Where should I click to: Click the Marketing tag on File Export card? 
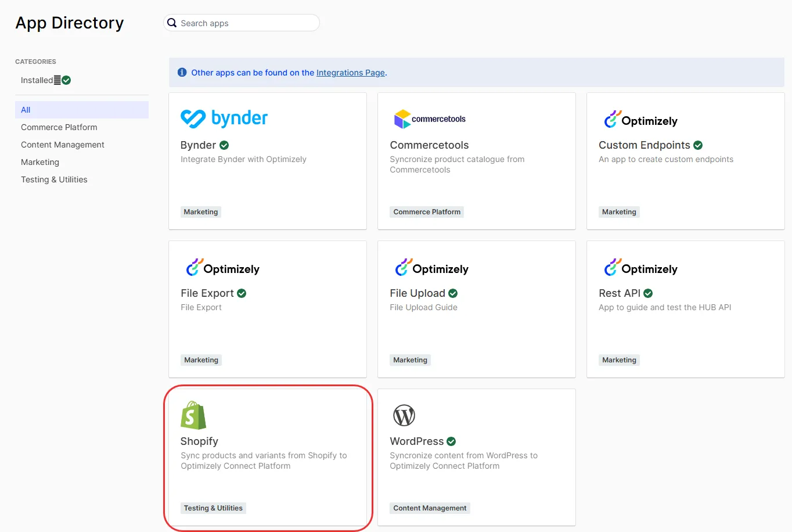201,360
